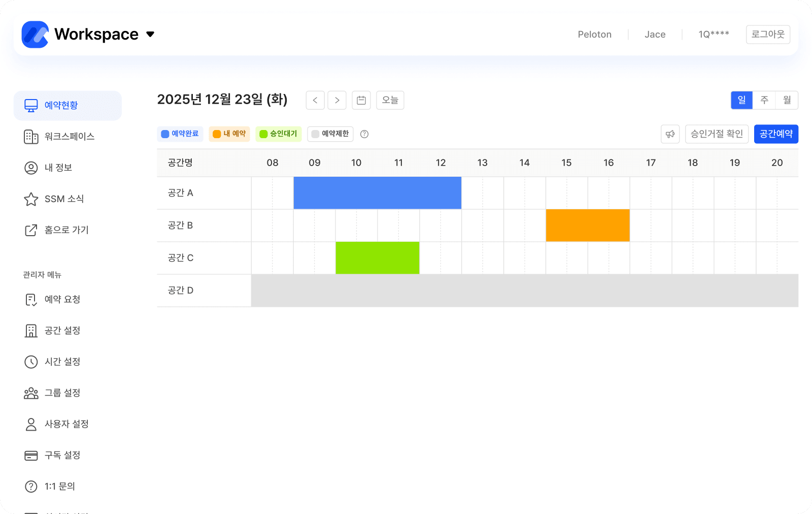Open 그룹 설정 people icon in sidebar
This screenshot has width=812, height=514.
(x=31, y=393)
